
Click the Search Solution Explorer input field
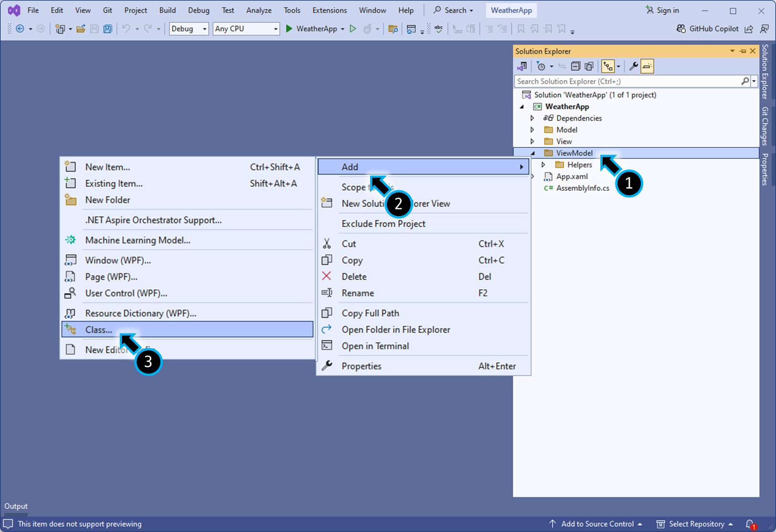[627, 82]
